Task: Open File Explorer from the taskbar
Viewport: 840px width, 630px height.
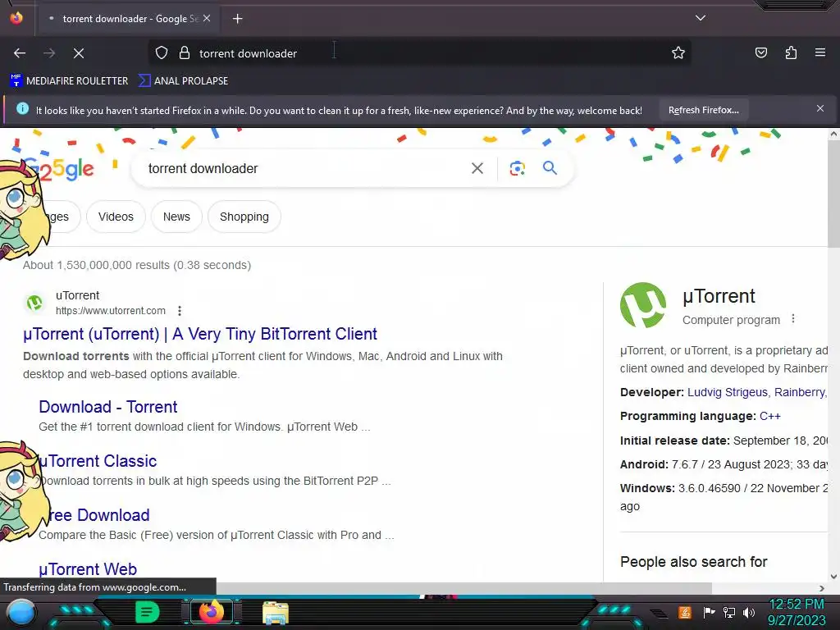Action: click(276, 613)
